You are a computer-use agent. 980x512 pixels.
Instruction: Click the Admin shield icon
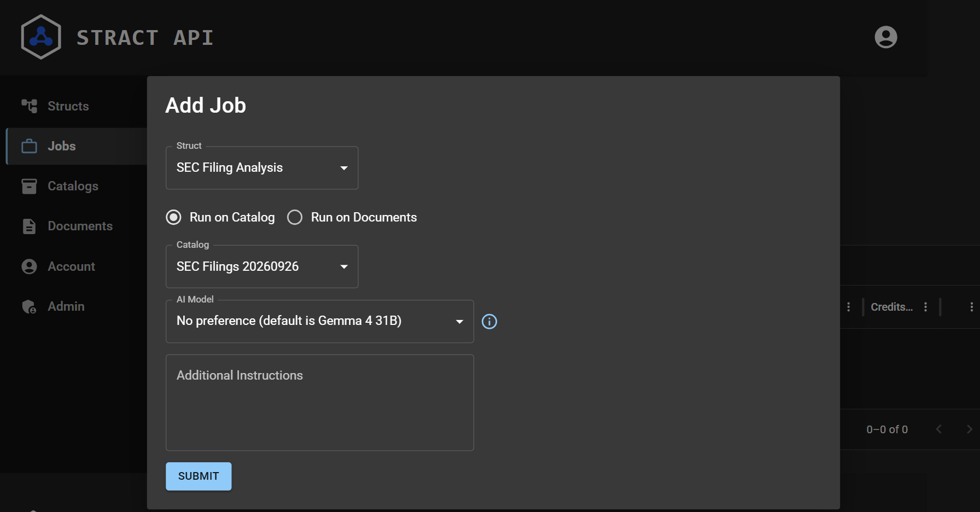click(x=29, y=306)
